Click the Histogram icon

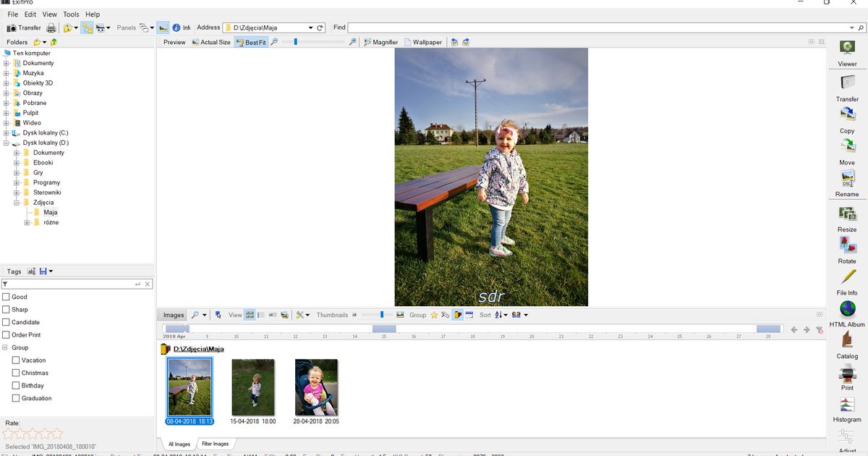click(847, 405)
